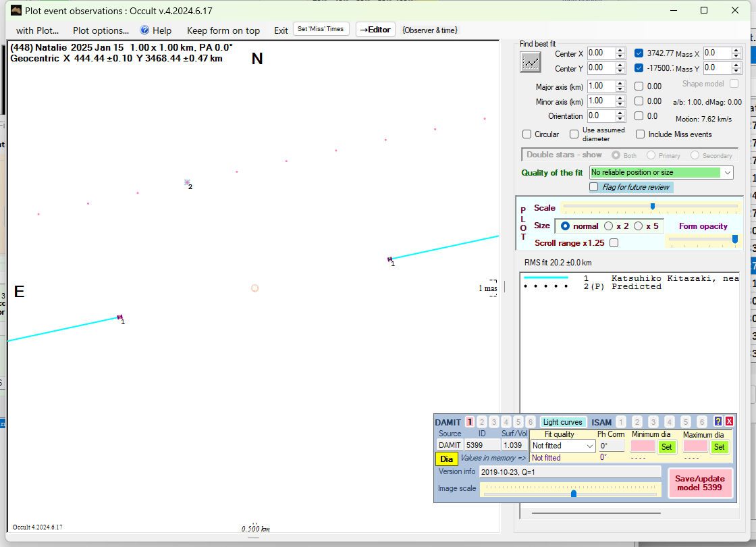This screenshot has height=547, width=756.
Task: Select the x 5 size radio button
Action: point(638,226)
